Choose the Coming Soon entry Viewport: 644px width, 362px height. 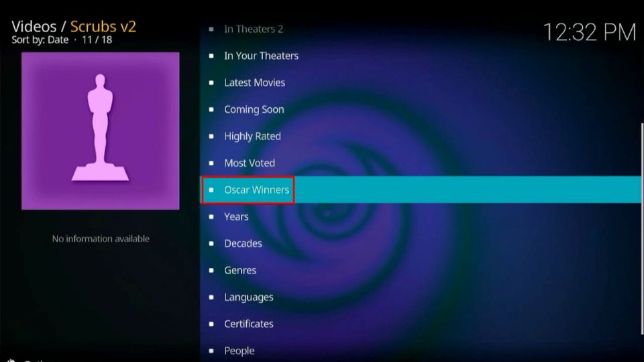pos(421,109)
